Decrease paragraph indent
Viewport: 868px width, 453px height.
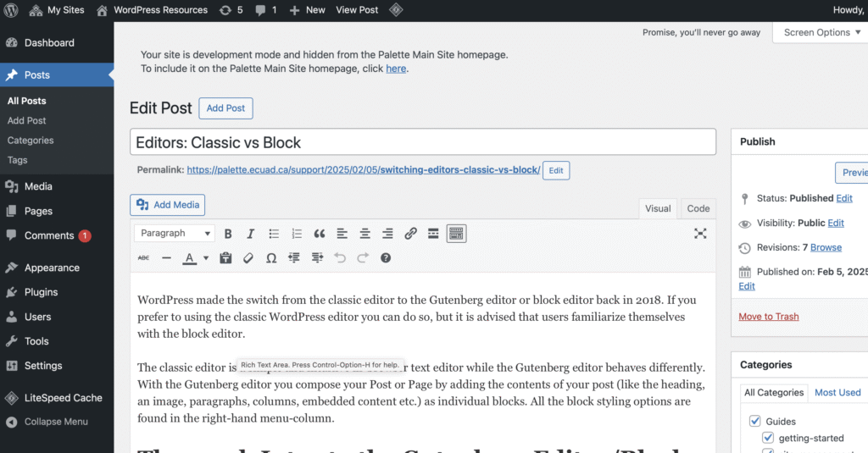click(294, 257)
